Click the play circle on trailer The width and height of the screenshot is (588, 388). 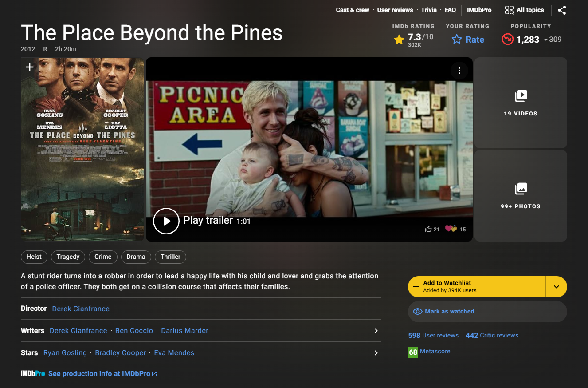pyautogui.click(x=166, y=221)
